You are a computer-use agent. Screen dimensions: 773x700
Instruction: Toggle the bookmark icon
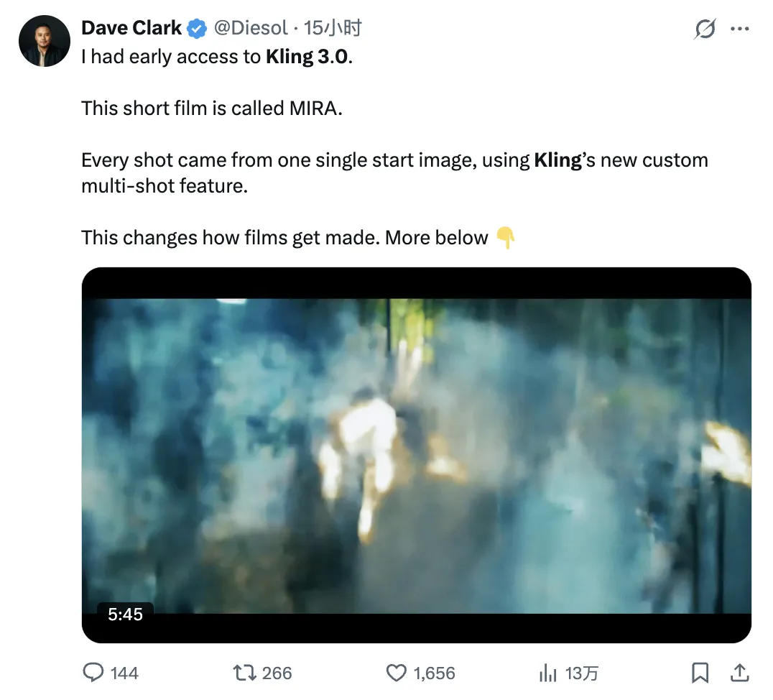click(x=699, y=673)
